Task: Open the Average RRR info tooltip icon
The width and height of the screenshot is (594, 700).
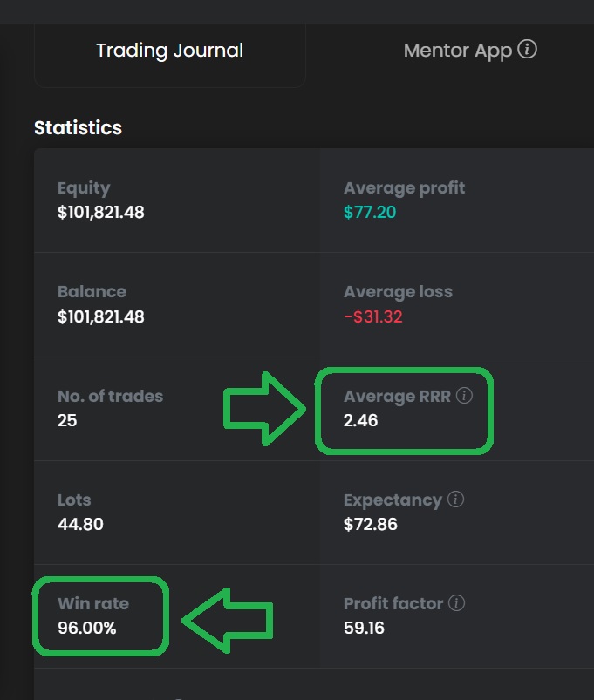Action: pyautogui.click(x=464, y=396)
